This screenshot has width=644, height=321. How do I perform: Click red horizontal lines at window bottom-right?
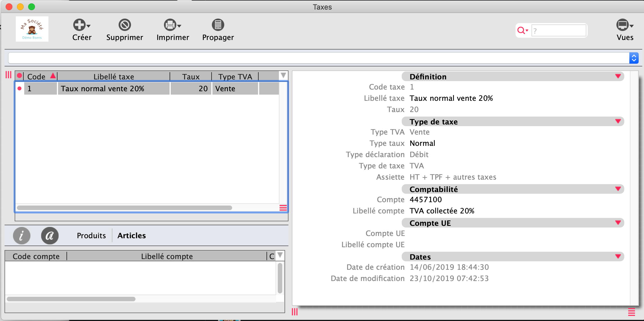click(x=632, y=312)
